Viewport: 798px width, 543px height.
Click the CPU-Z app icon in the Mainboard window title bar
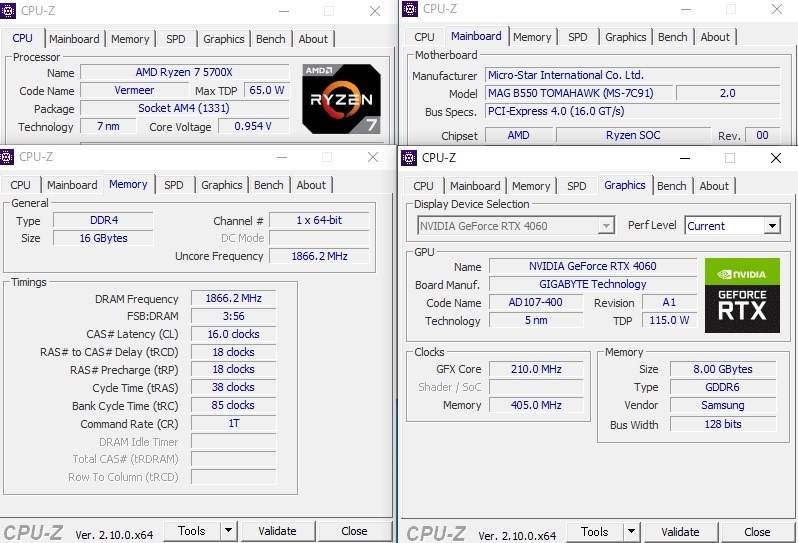[x=410, y=9]
